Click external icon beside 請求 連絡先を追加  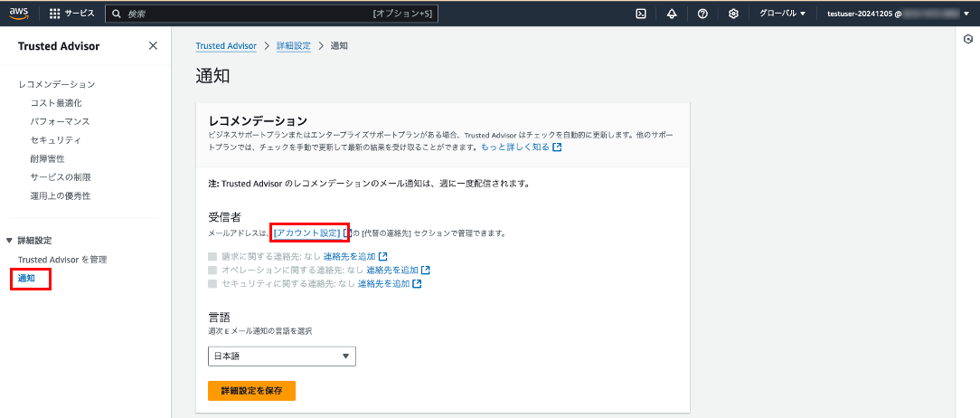pos(383,257)
